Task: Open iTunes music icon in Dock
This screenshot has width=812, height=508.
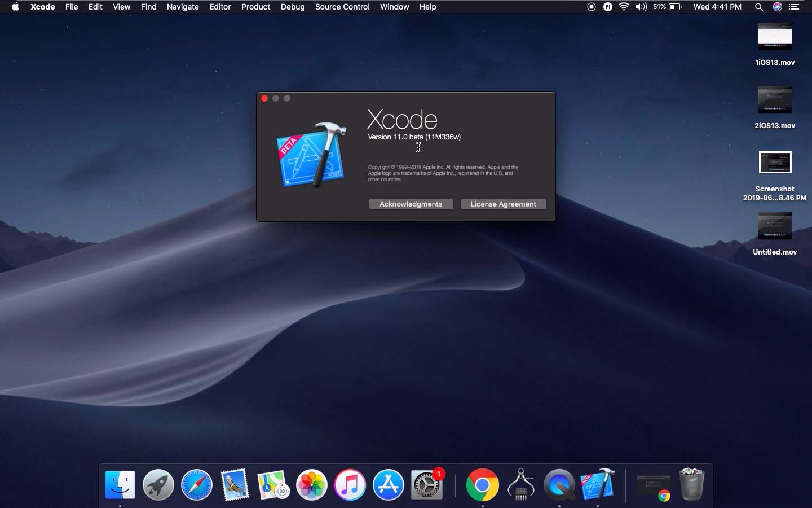Action: coord(350,485)
